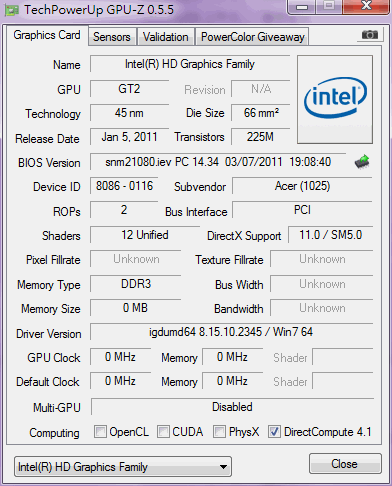
Task: Uncheck the DirectCompute 4.1 checkbox
Action: [274, 431]
